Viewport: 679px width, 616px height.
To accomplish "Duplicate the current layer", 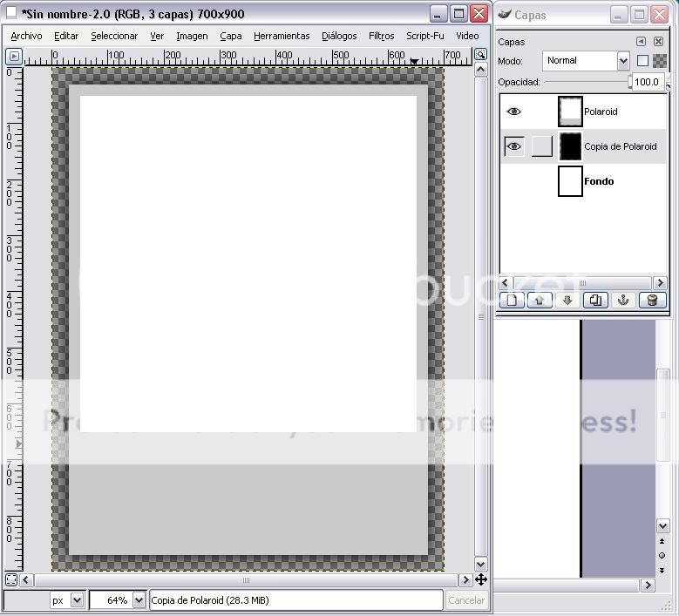I will [x=595, y=301].
